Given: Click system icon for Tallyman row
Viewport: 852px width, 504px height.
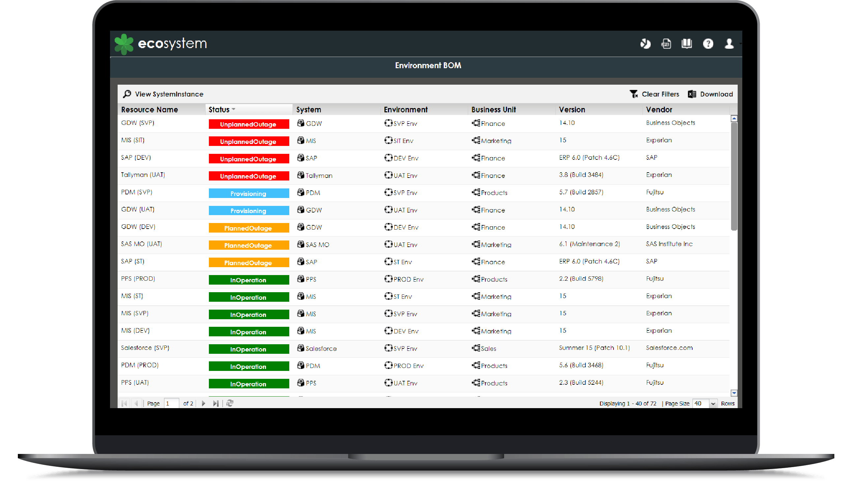Looking at the screenshot, I should click(x=300, y=175).
